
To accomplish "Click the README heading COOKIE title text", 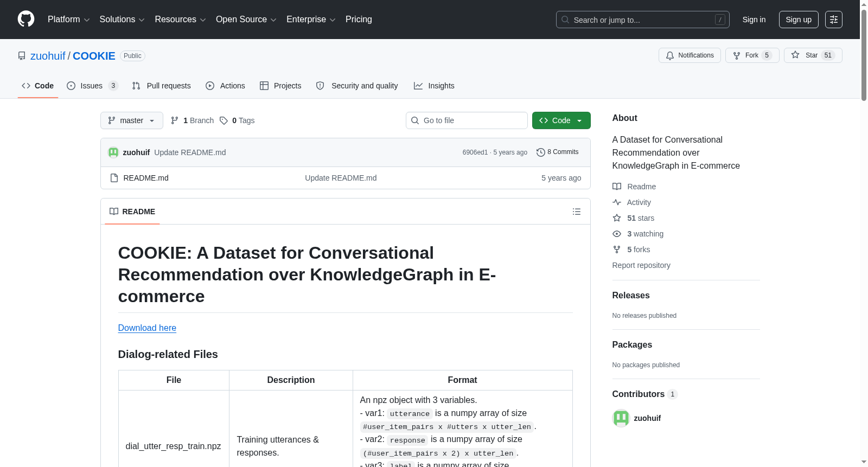I will pyautogui.click(x=307, y=274).
